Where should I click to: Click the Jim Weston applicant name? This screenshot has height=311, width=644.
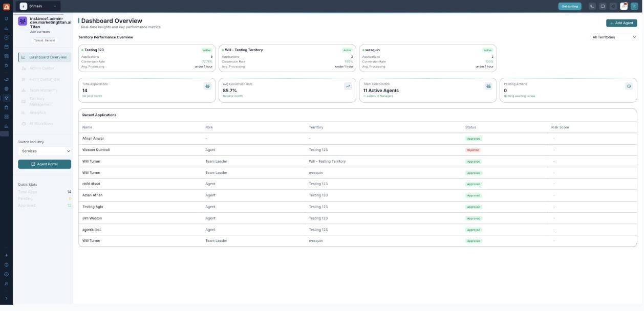pyautogui.click(x=92, y=218)
